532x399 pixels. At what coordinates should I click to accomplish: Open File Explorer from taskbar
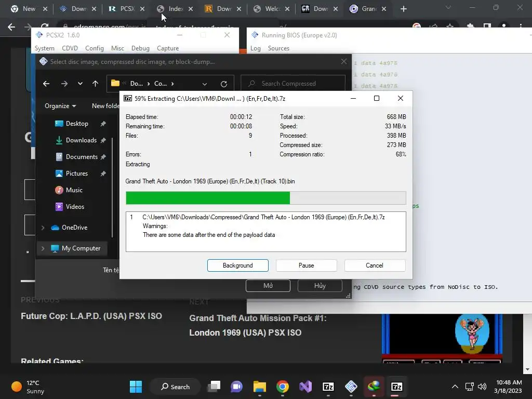[x=260, y=387]
